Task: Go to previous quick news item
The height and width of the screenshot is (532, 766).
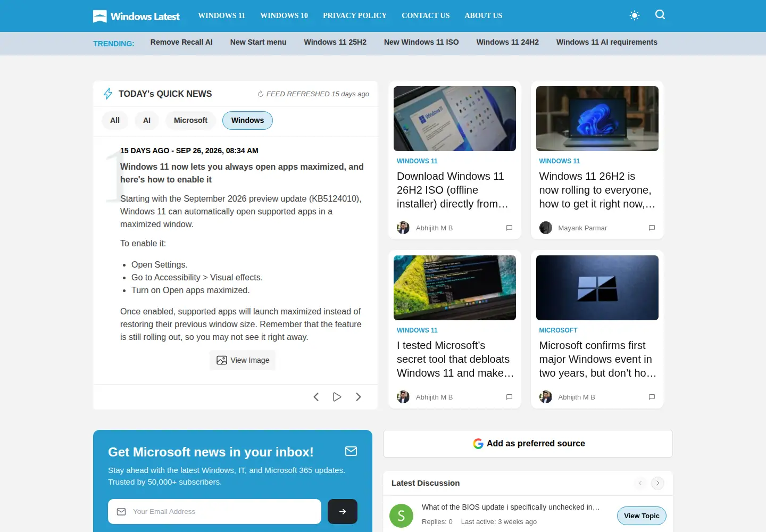Action: (x=316, y=397)
